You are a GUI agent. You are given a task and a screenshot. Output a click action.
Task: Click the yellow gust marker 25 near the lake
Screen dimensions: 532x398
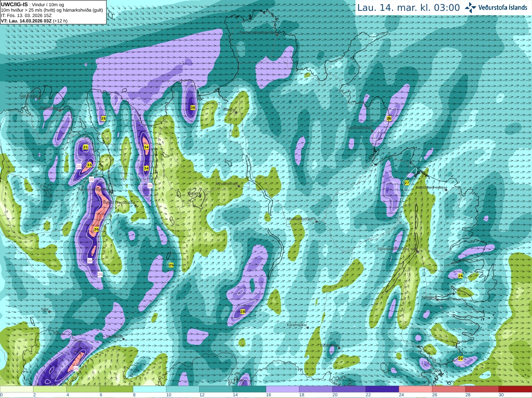(171, 265)
